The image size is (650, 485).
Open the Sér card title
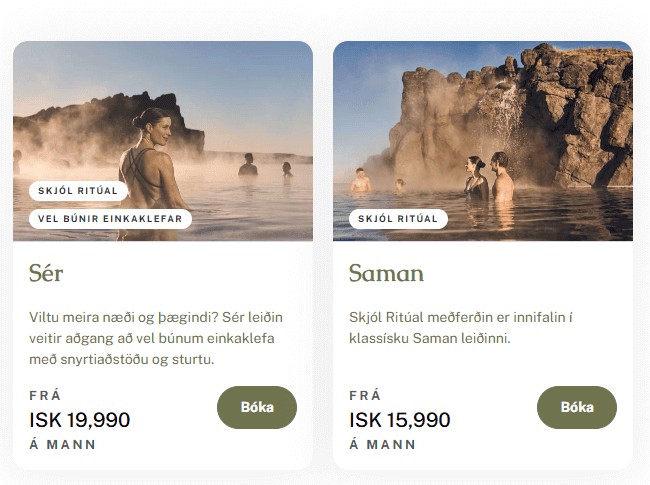click(47, 273)
